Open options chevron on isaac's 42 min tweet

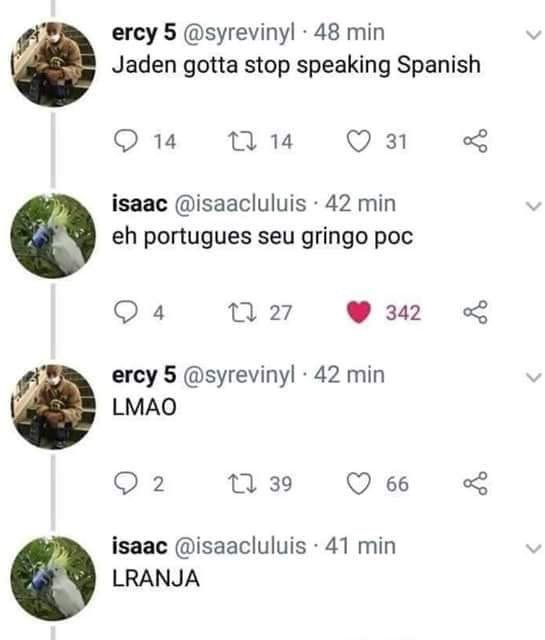click(x=533, y=206)
